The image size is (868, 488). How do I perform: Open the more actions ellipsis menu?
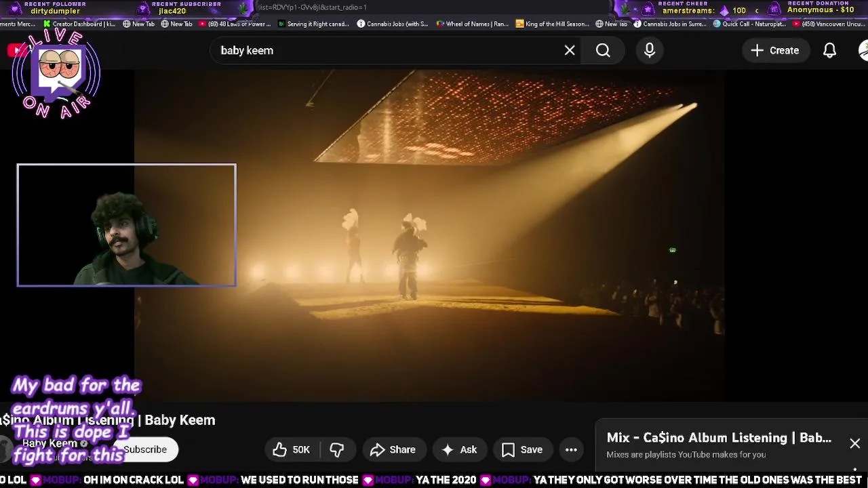tap(571, 449)
